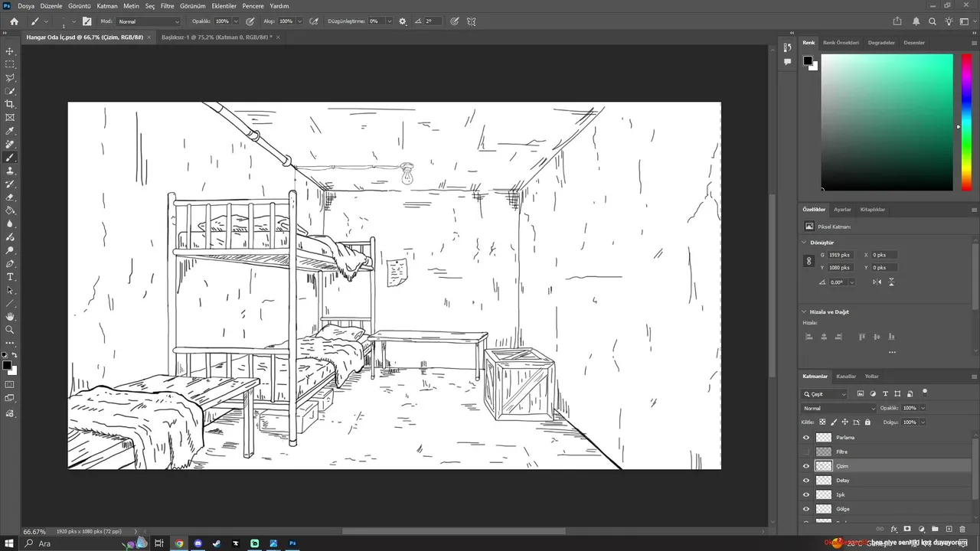Open the brush Mod dropdown
This screenshot has width=980, height=551.
coord(149,21)
